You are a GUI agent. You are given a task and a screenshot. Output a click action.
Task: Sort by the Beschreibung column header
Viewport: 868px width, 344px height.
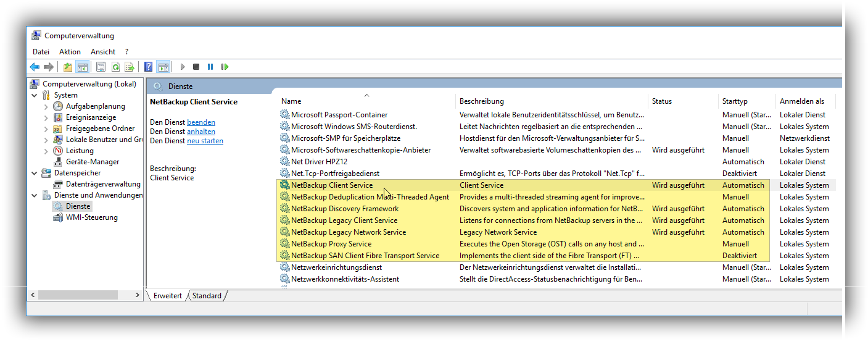coord(553,101)
